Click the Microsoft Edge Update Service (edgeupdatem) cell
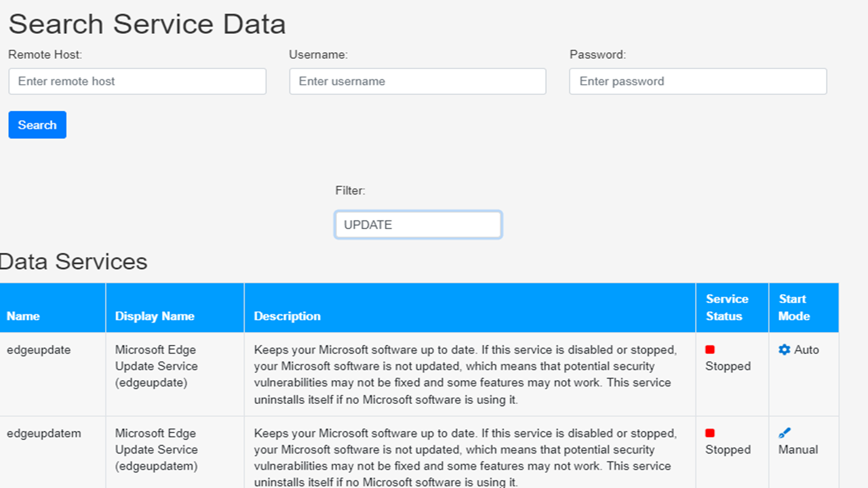Image resolution: width=868 pixels, height=488 pixels. [x=156, y=449]
